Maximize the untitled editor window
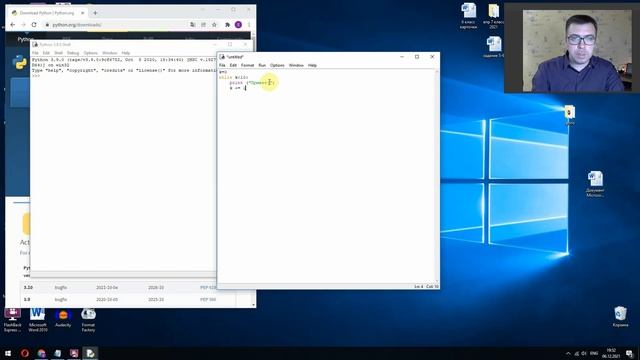The width and height of the screenshot is (640, 360). coord(417,57)
